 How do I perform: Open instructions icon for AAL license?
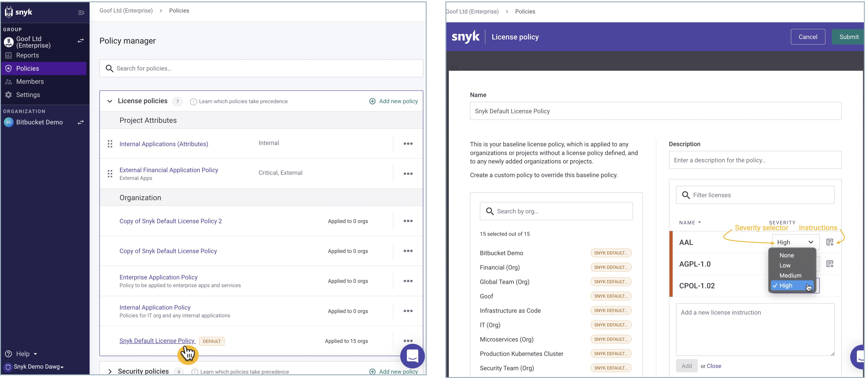click(829, 242)
